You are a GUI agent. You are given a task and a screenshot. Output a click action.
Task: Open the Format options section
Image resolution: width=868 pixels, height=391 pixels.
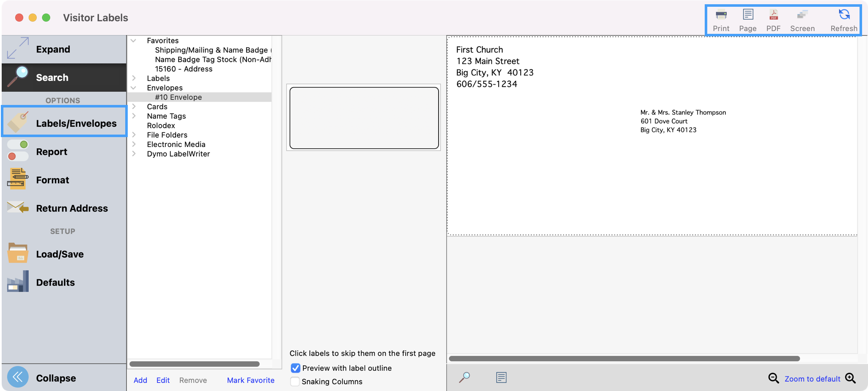click(52, 180)
